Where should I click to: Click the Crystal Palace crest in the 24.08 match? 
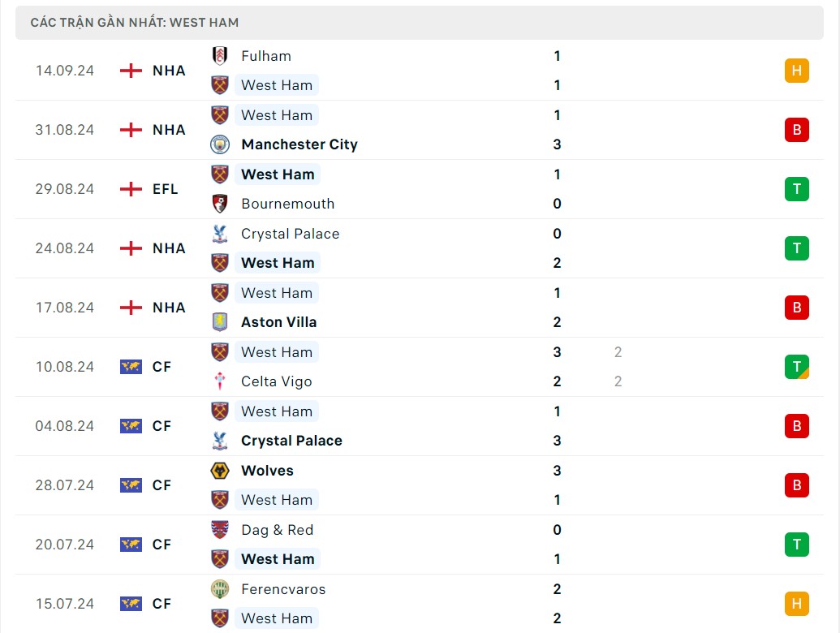(x=220, y=234)
